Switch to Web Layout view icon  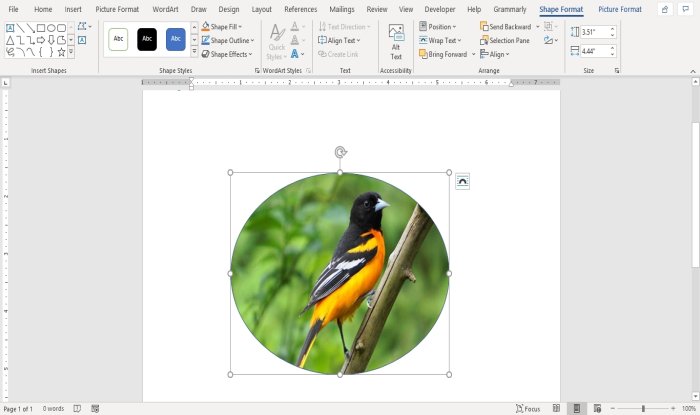(x=597, y=408)
